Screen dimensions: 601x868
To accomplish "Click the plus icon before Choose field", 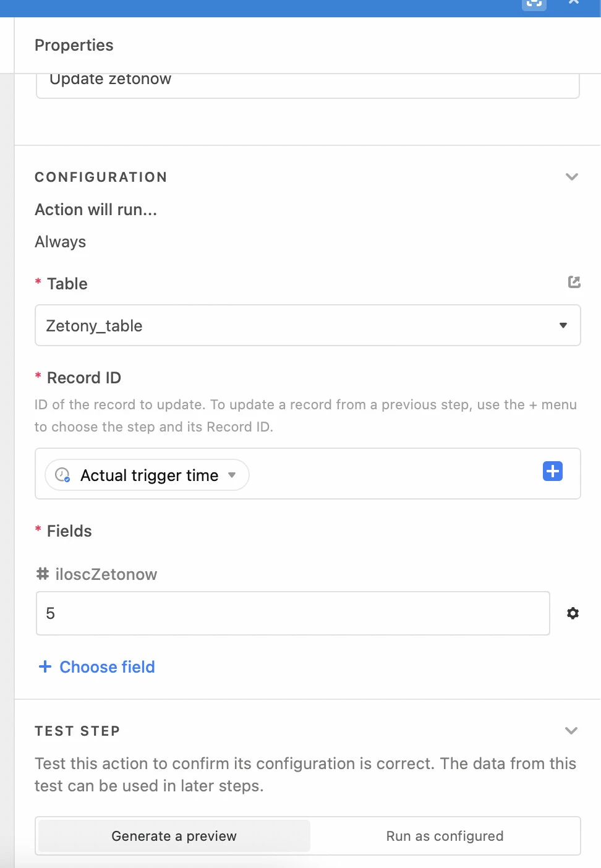I will coord(45,666).
